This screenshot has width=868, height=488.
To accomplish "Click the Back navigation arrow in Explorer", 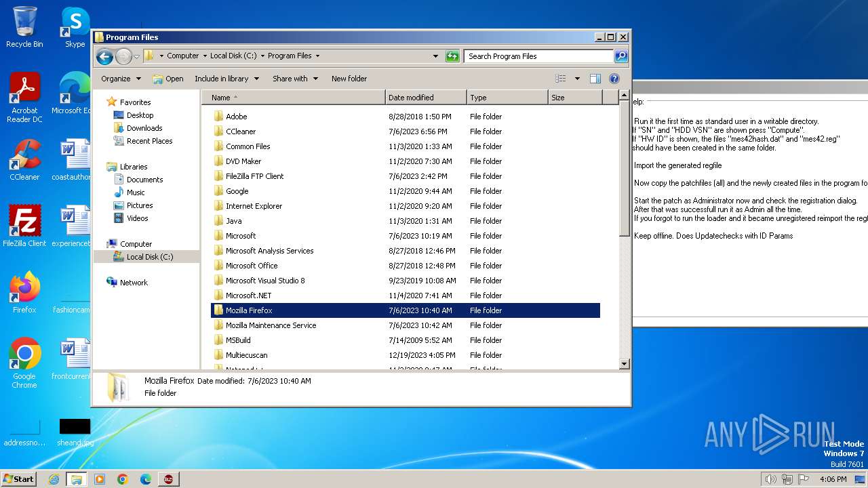I will click(x=104, y=56).
